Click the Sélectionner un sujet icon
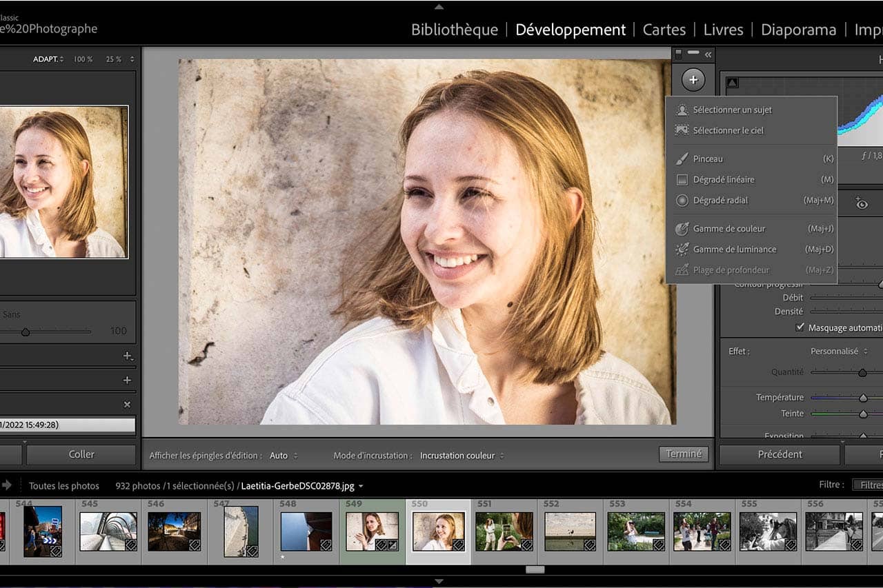The height and width of the screenshot is (588, 883). (x=682, y=110)
